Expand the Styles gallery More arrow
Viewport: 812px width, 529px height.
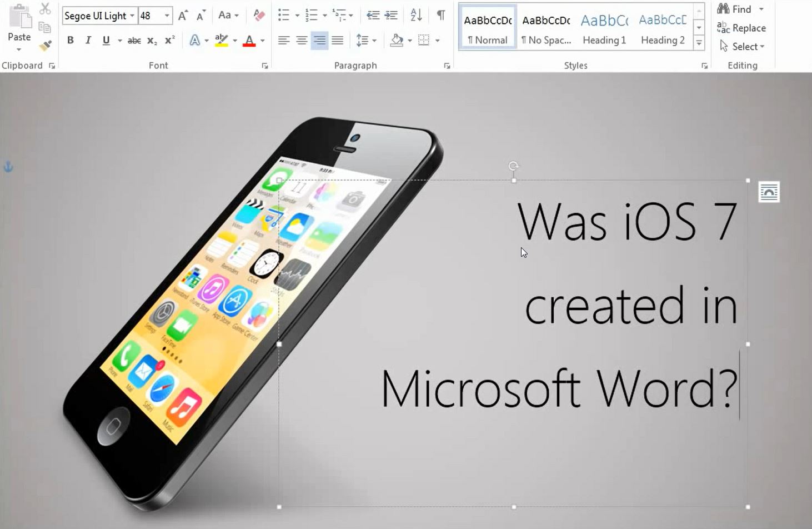(x=699, y=43)
